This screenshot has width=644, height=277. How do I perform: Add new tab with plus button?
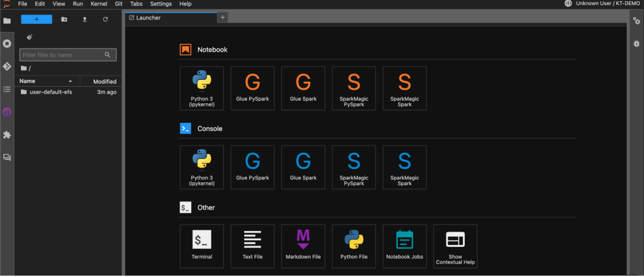point(223,17)
